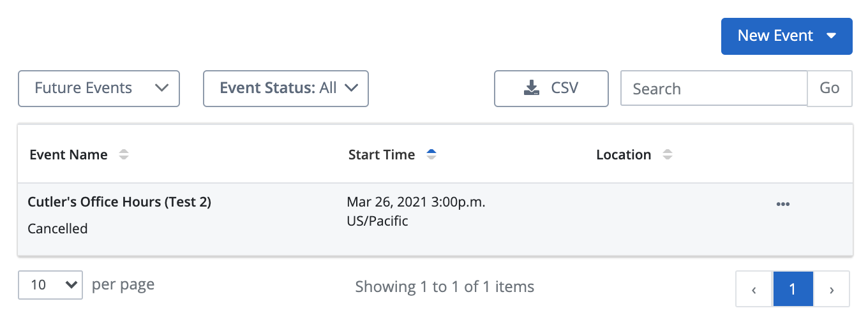Screen dimensions: 868x329
Task: Open the three-dot actions menu for the event
Action: point(783,205)
